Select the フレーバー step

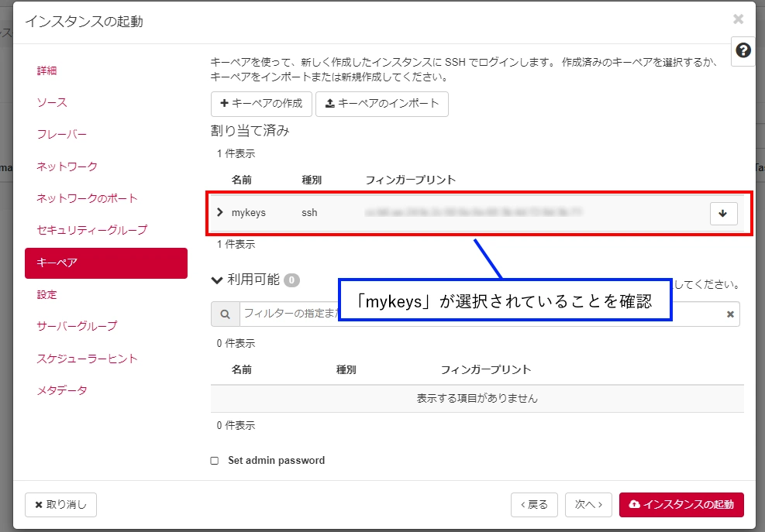pyautogui.click(x=62, y=134)
